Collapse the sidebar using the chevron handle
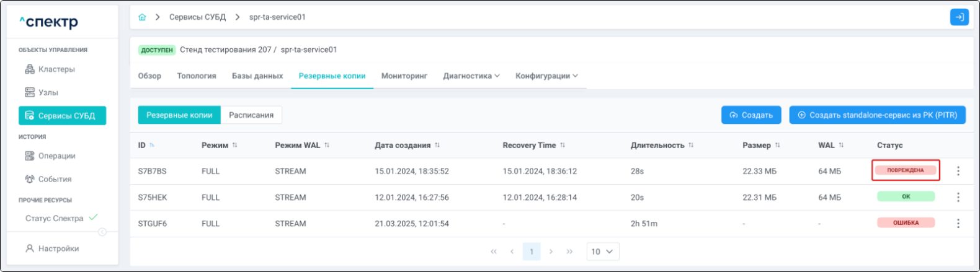980x272 pixels. pyautogui.click(x=102, y=232)
